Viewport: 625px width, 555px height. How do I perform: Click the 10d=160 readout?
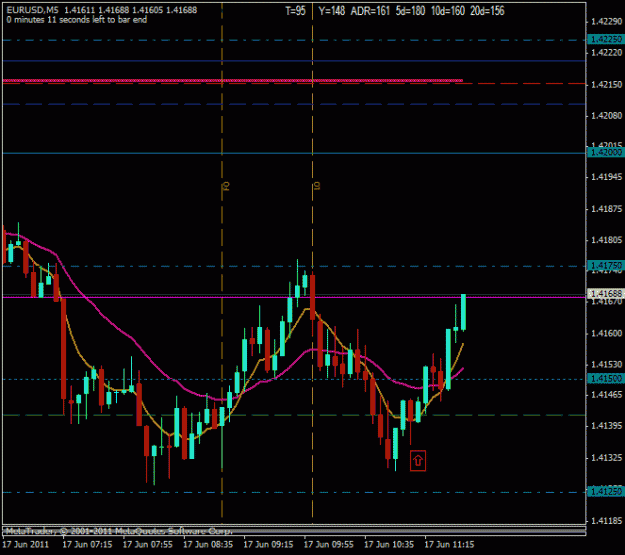click(448, 11)
